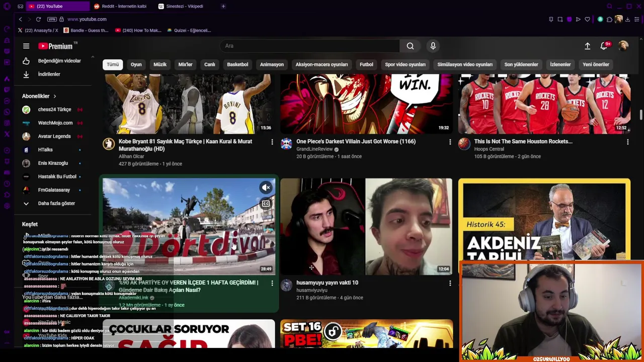This screenshot has height=362, width=644.
Task: Click the Ara search input field
Action: (x=309, y=46)
